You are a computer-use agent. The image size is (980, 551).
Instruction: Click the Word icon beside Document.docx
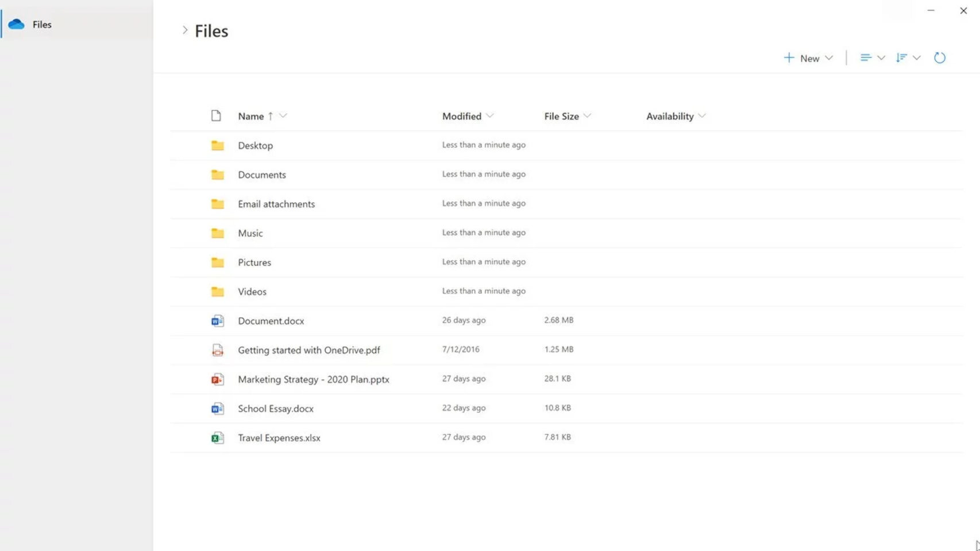coord(217,321)
